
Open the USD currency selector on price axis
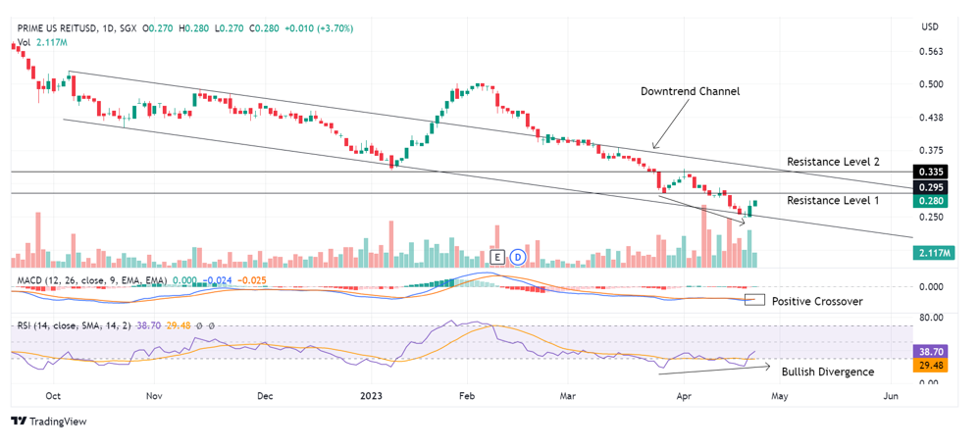(929, 26)
